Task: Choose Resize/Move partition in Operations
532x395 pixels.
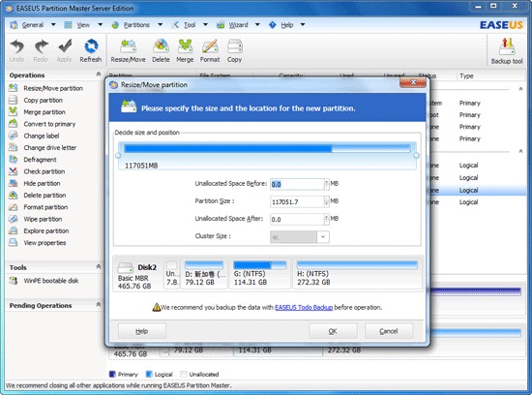Action: click(46, 88)
